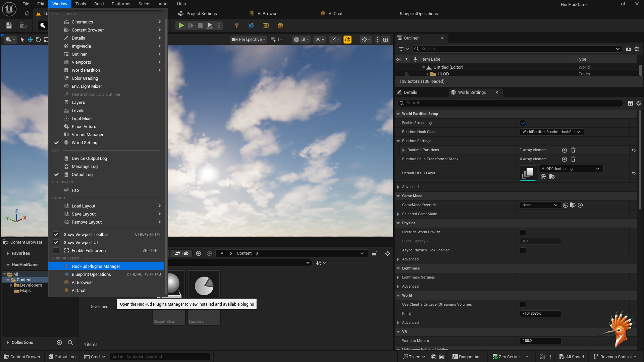Viewport: 644px width, 362px height.
Task: Click the Save icon in the main toolbar
Action: point(9,25)
